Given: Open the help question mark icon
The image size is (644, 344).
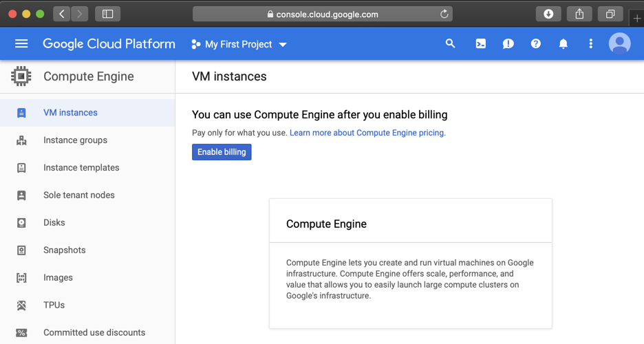Looking at the screenshot, I should (x=535, y=44).
